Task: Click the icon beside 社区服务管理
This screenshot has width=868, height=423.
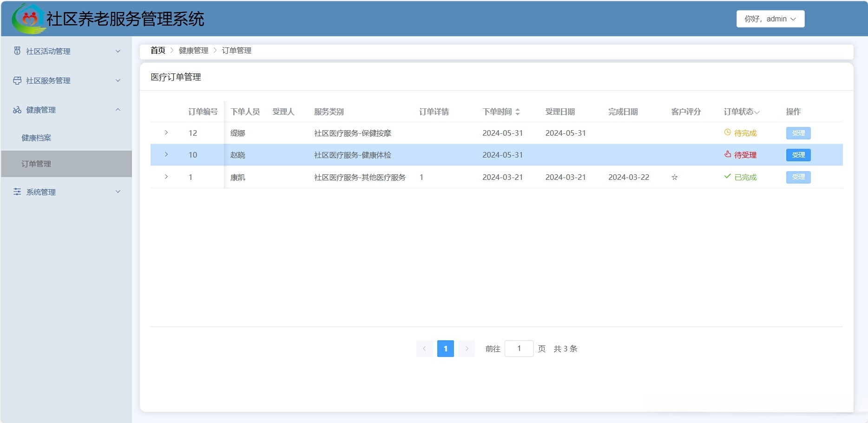Action: tap(17, 80)
